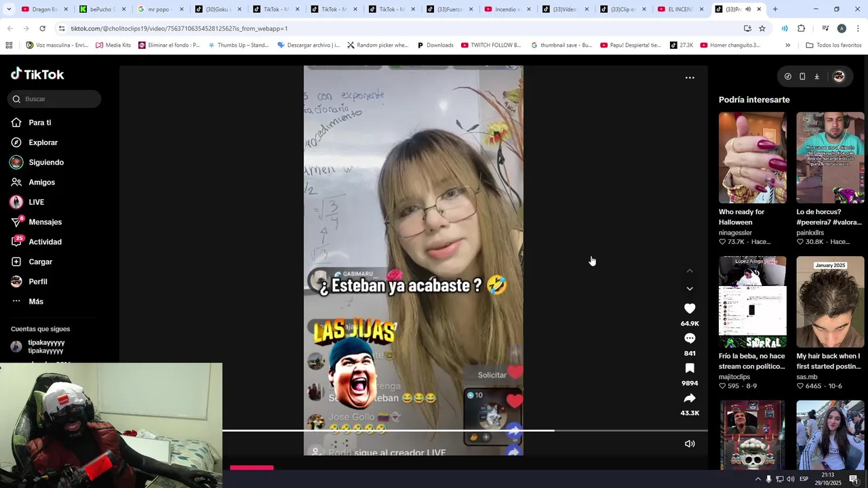Open the Media Kits bookmark
This screenshot has width=868, height=488.
coord(113,45)
